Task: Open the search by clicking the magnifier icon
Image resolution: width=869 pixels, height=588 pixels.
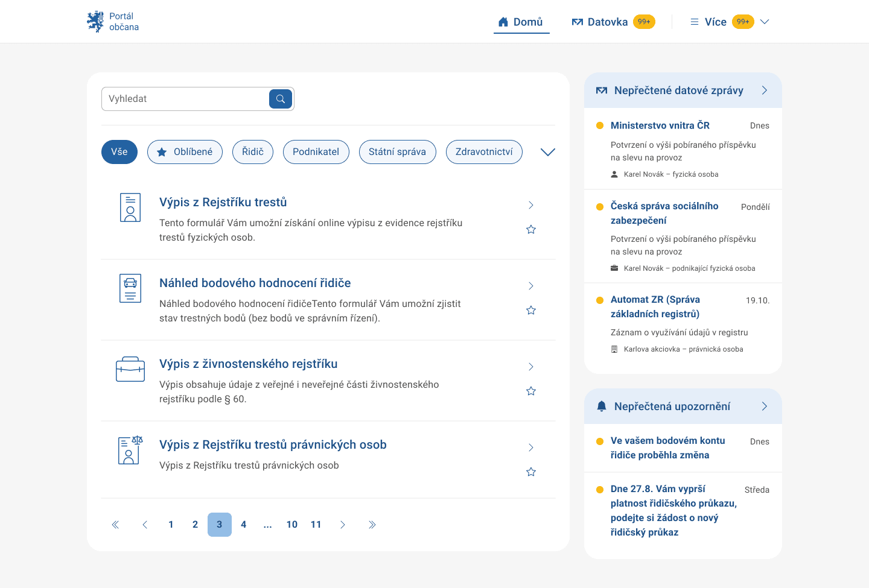Action: click(280, 98)
